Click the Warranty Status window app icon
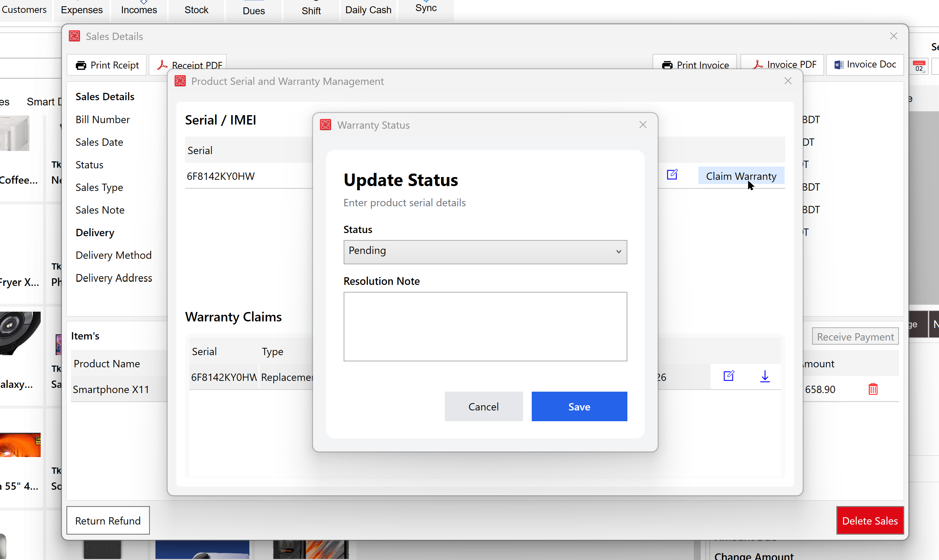 [x=326, y=125]
